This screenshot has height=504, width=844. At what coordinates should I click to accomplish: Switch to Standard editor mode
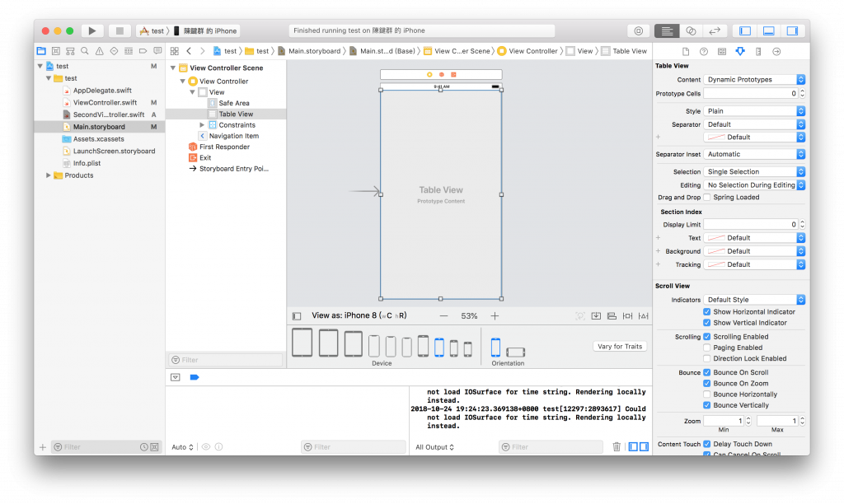click(667, 30)
